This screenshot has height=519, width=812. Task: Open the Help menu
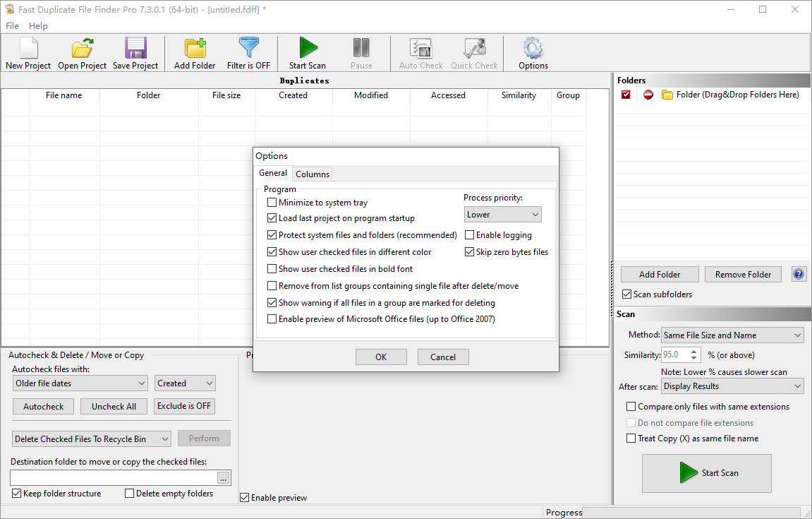coord(38,26)
